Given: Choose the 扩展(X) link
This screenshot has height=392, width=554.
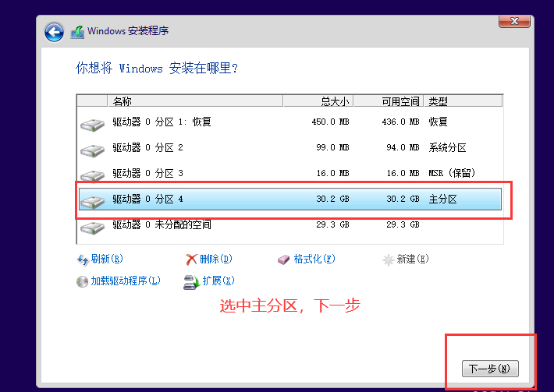Looking at the screenshot, I should click(218, 281).
